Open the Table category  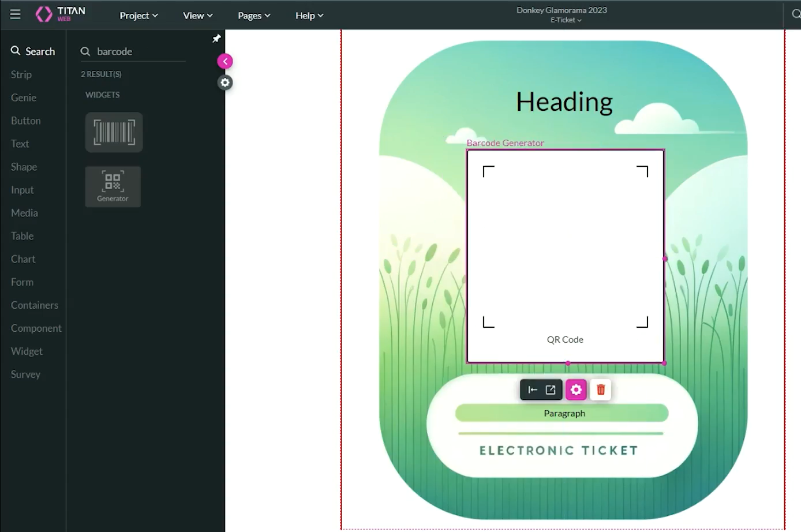(22, 236)
